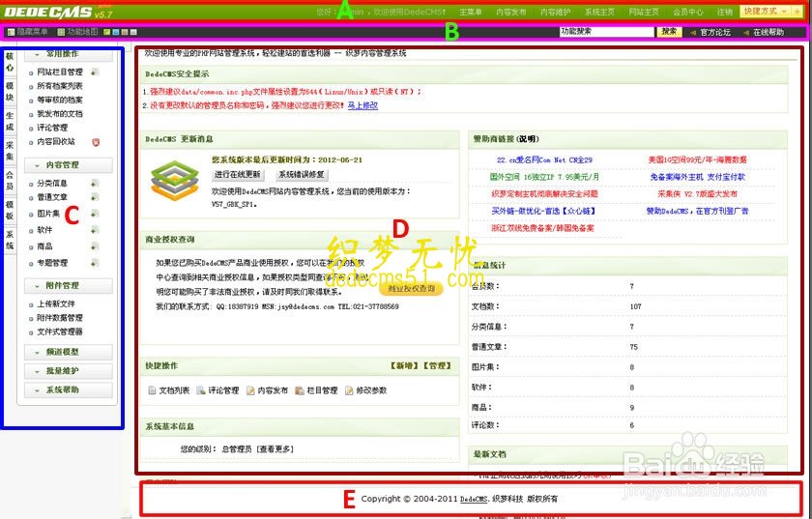Collapse the 内容管理 menu section
Viewport: 812px width, 519px height.
[x=69, y=165]
